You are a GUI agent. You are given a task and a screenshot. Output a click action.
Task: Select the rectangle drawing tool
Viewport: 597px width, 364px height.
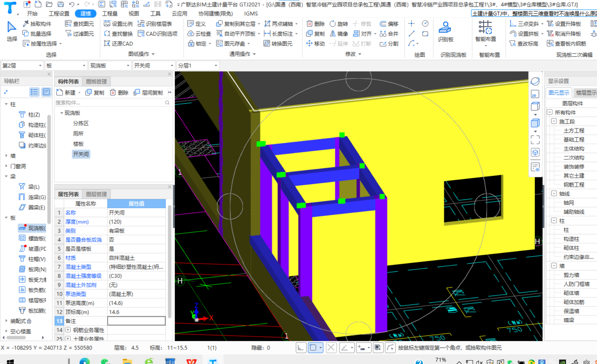[x=425, y=34]
